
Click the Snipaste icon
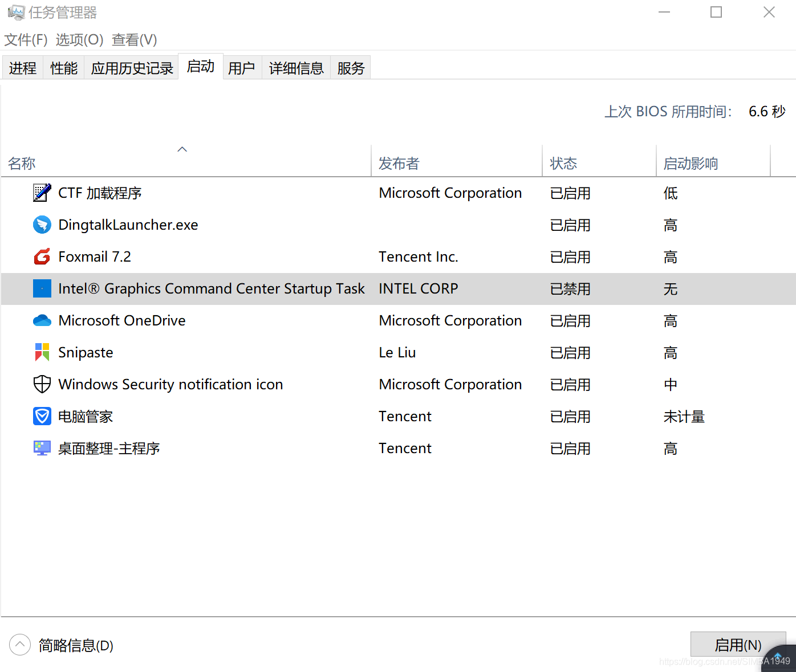[x=42, y=352]
